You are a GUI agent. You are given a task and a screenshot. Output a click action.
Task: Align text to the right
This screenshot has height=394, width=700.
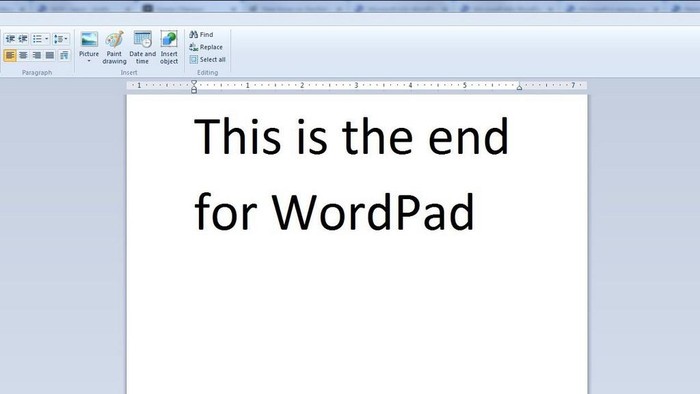click(x=37, y=55)
